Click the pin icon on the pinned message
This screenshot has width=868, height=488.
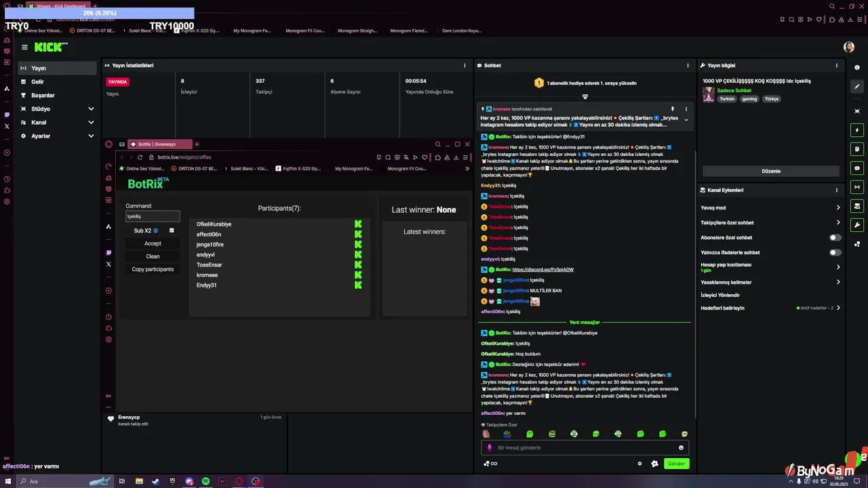point(673,108)
